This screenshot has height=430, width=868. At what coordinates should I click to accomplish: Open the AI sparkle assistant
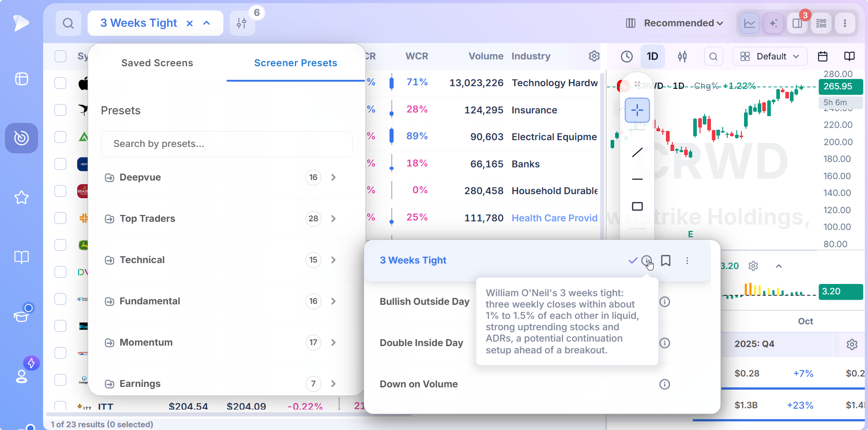pyautogui.click(x=774, y=23)
